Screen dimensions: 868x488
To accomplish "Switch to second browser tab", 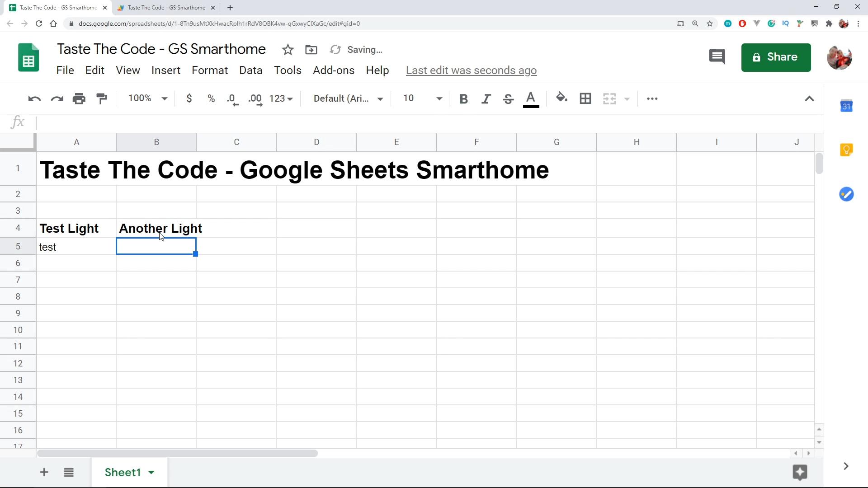I will [x=166, y=8].
